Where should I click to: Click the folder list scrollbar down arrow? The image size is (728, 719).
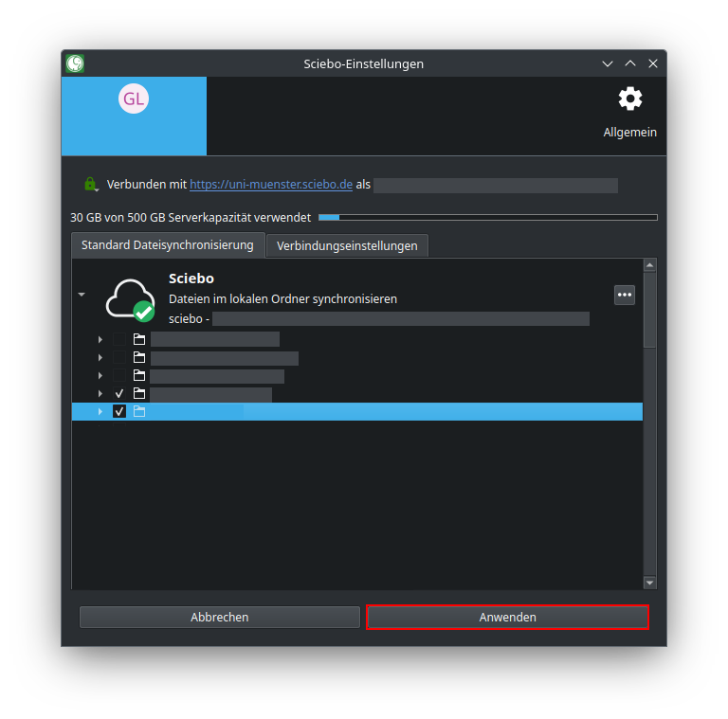click(649, 583)
